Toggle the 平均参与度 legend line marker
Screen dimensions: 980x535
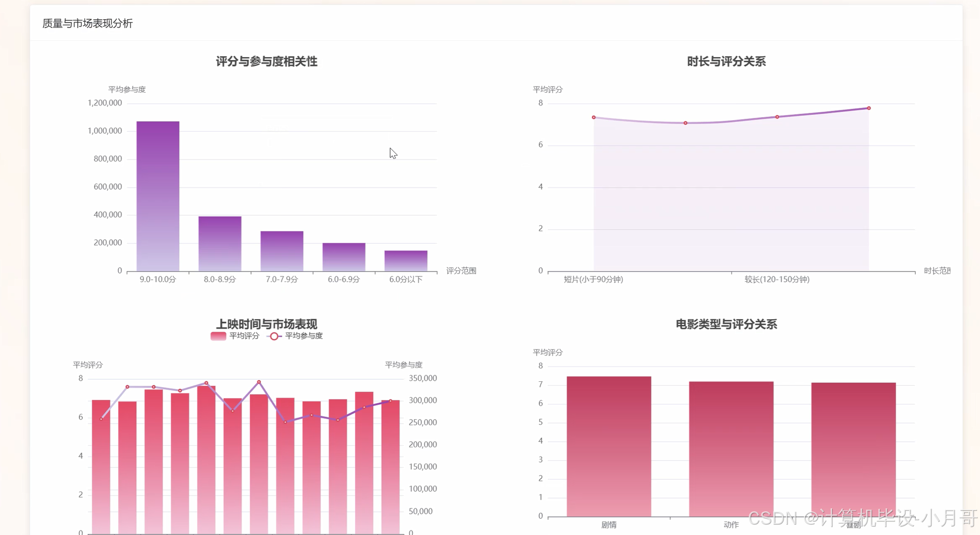[274, 336]
